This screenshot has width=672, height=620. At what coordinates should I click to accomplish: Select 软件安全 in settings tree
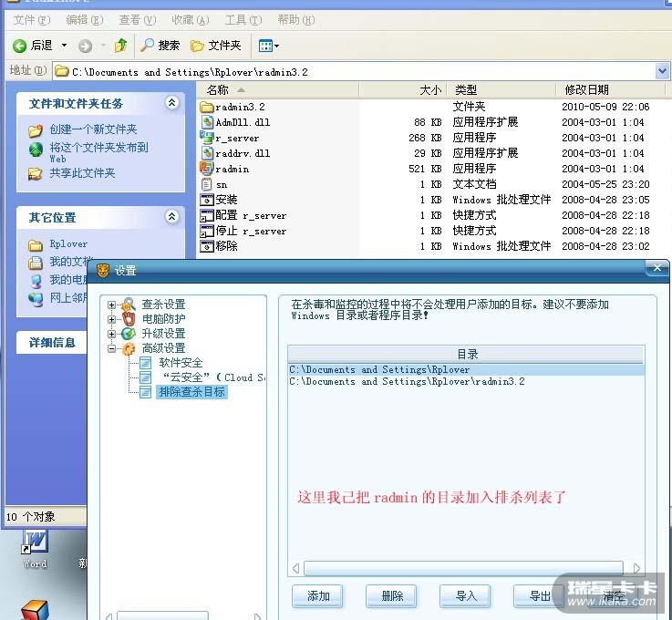(181, 363)
